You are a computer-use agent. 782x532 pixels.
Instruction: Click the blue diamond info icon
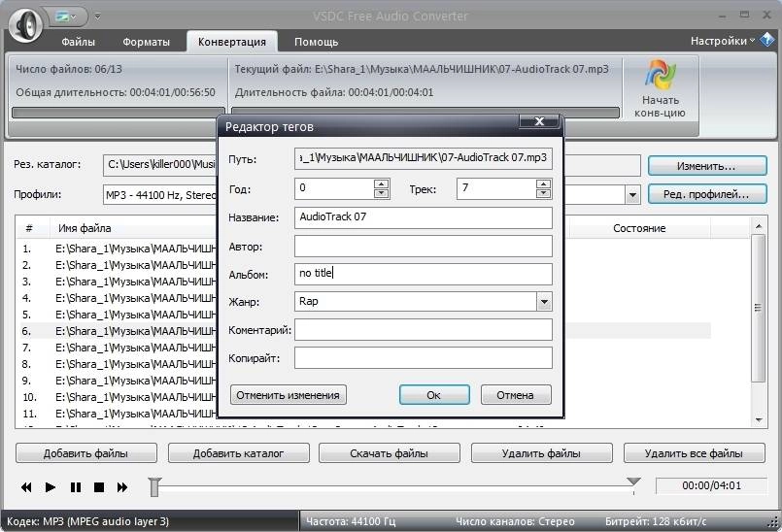click(x=767, y=41)
